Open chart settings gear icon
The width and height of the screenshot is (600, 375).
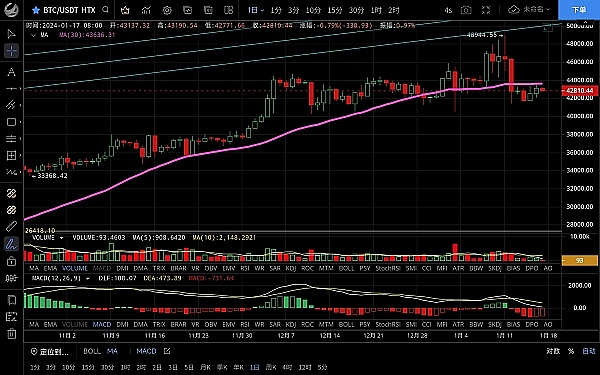[x=167, y=10]
